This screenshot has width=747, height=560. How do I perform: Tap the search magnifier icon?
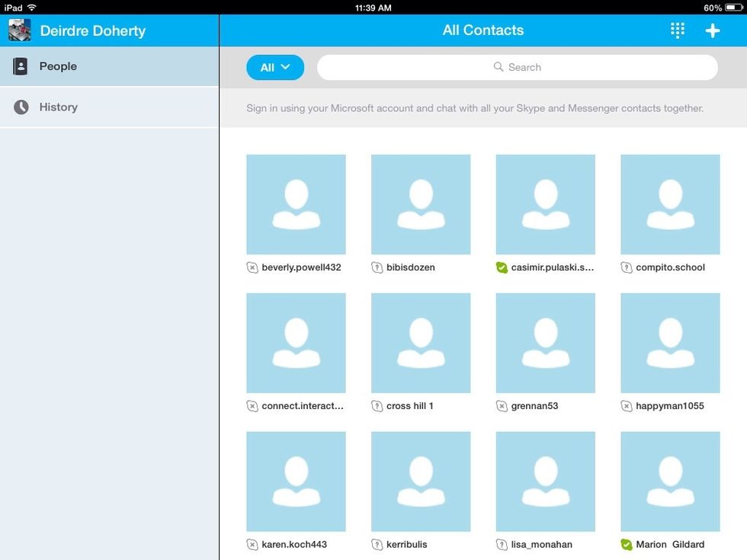499,67
